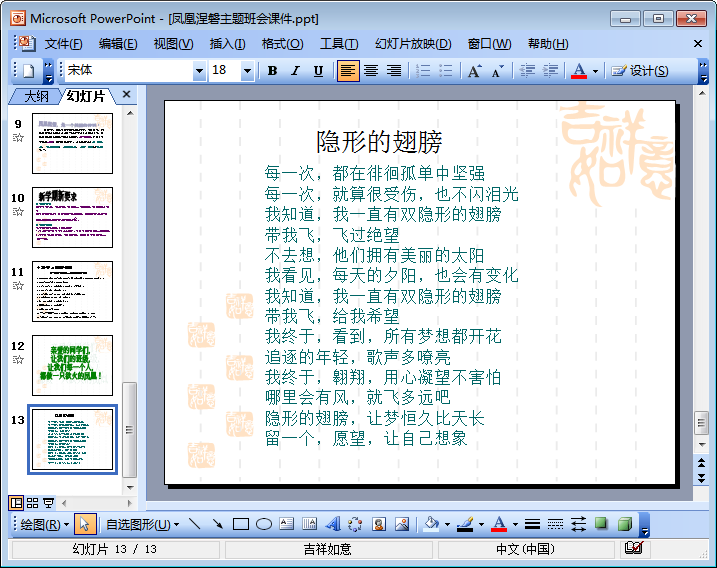Image resolution: width=717 pixels, height=568 pixels.
Task: Apply Line Color brush
Action: point(466,524)
